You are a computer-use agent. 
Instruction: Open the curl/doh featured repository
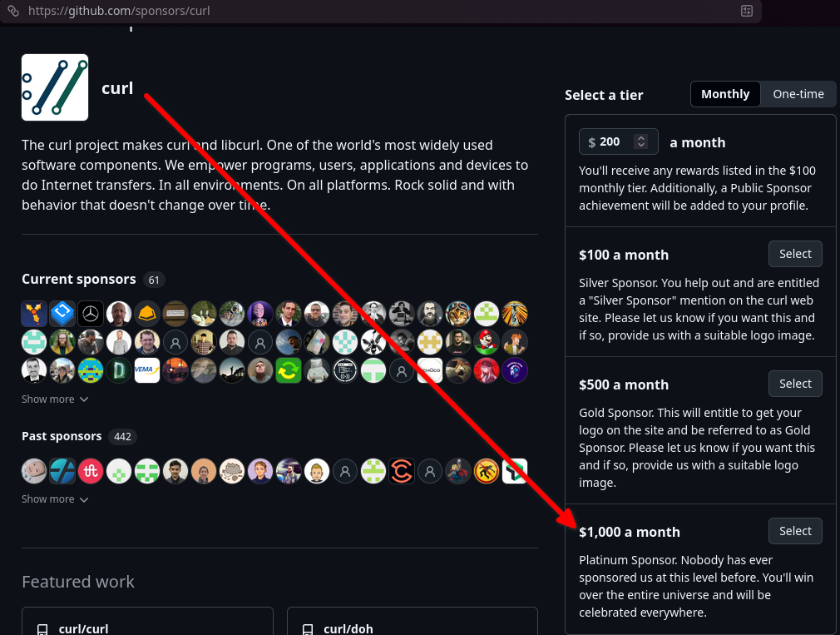[348, 628]
